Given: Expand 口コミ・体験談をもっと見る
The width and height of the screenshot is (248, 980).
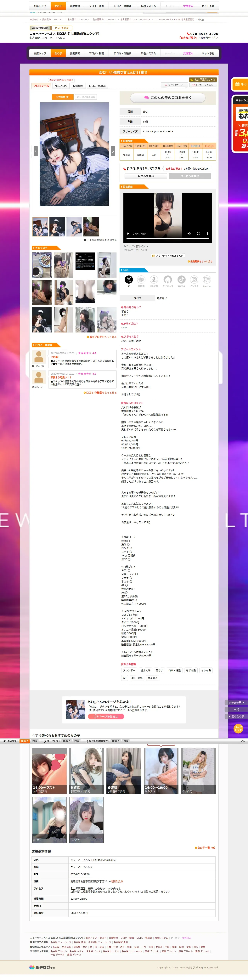Looking at the screenshot, I should pos(100,393).
